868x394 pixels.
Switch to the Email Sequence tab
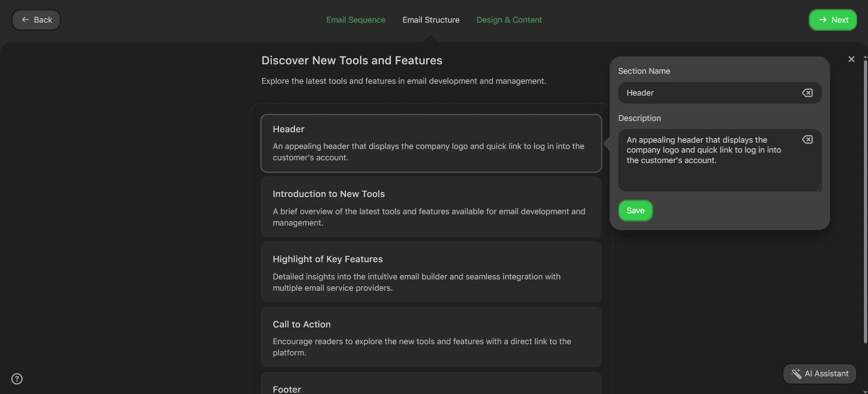356,20
